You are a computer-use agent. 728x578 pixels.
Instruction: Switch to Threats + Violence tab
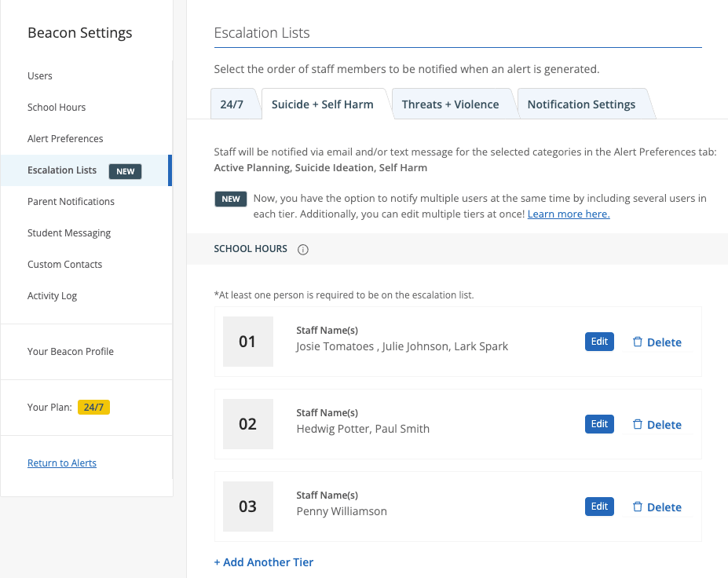(450, 104)
